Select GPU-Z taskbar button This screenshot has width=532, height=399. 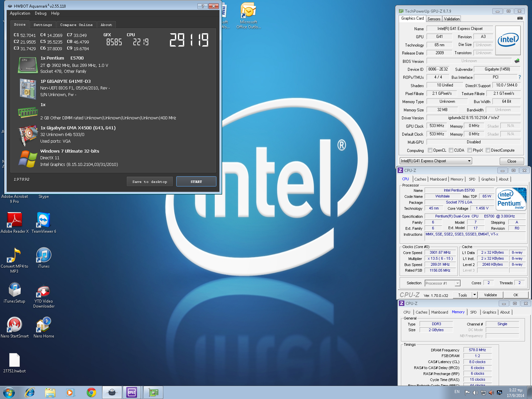153,392
